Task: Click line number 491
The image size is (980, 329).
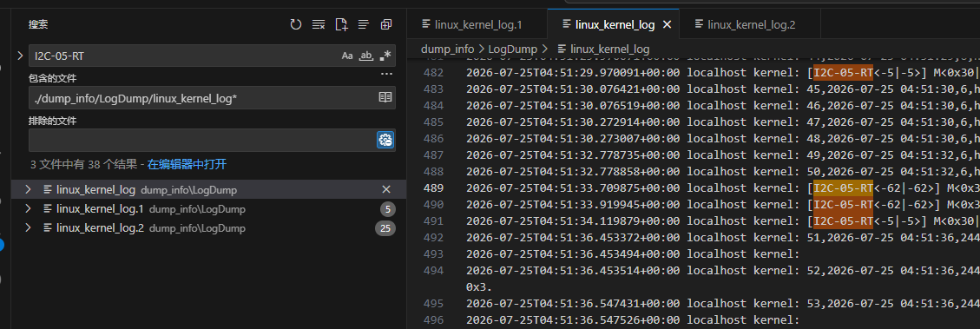Action: click(434, 220)
